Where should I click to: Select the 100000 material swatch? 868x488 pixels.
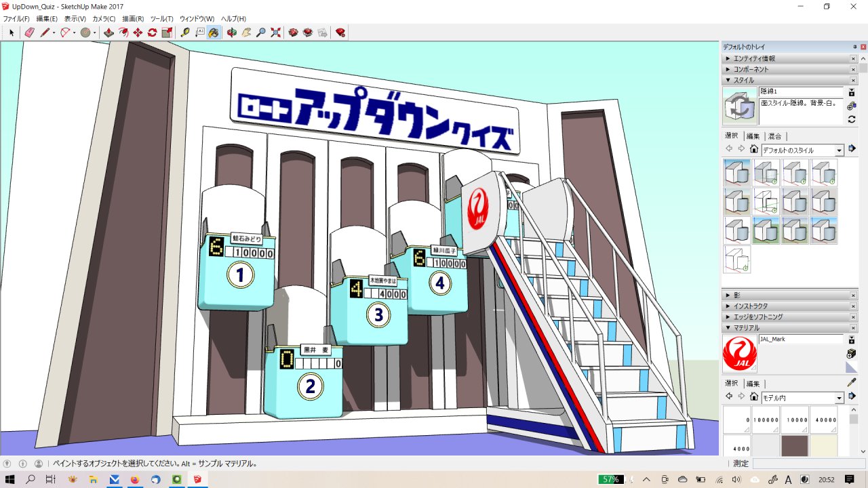pyautogui.click(x=766, y=420)
